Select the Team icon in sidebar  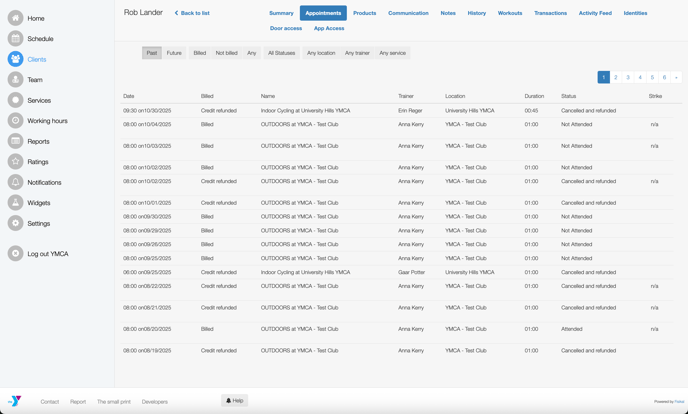tap(15, 80)
